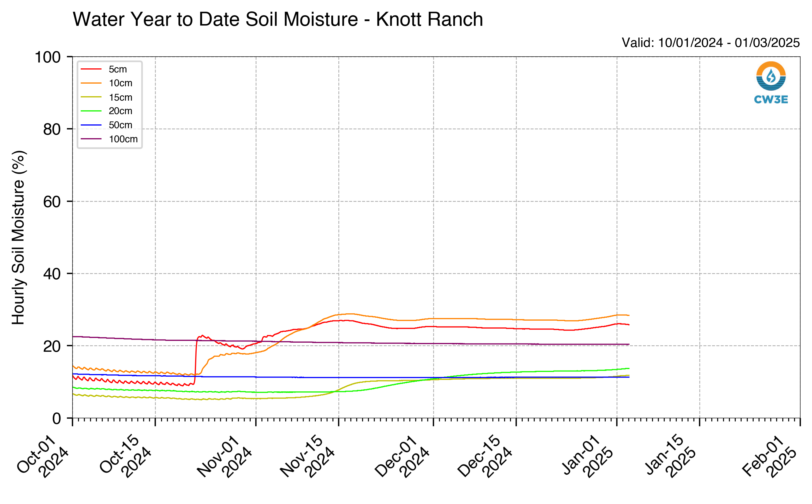Click the Oct-01 2024 axis label
Viewport: 812px width, 504px height.
click(x=43, y=456)
